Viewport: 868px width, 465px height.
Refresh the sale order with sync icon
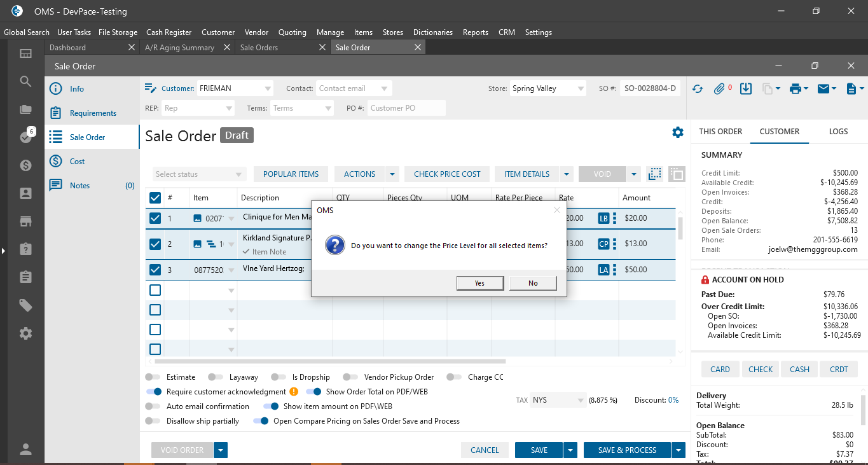[x=698, y=89]
